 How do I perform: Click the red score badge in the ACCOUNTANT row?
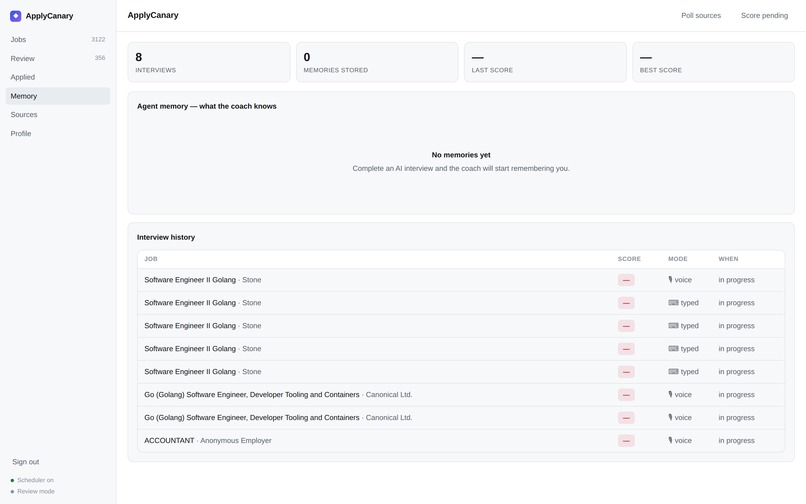tap(626, 441)
